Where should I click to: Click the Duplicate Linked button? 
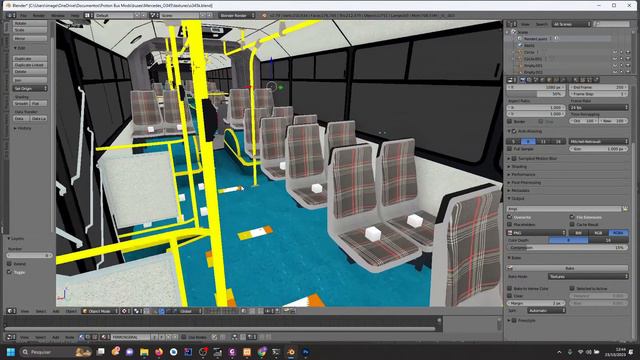(x=30, y=65)
